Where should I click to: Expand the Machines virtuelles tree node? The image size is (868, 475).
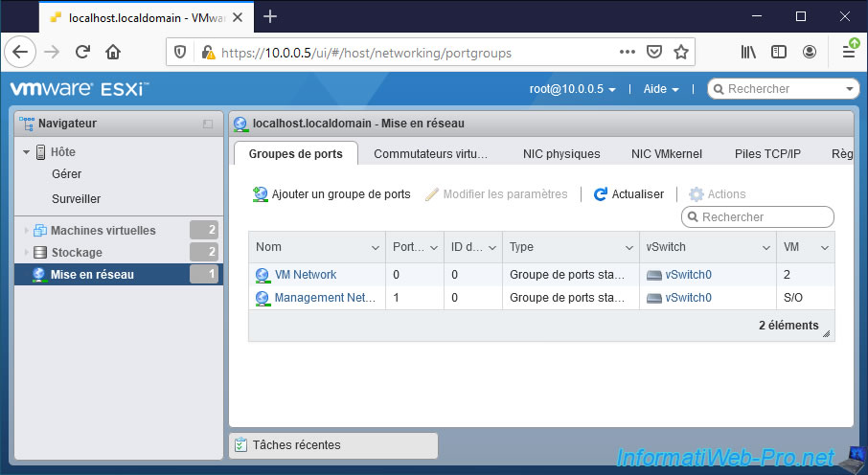27,231
